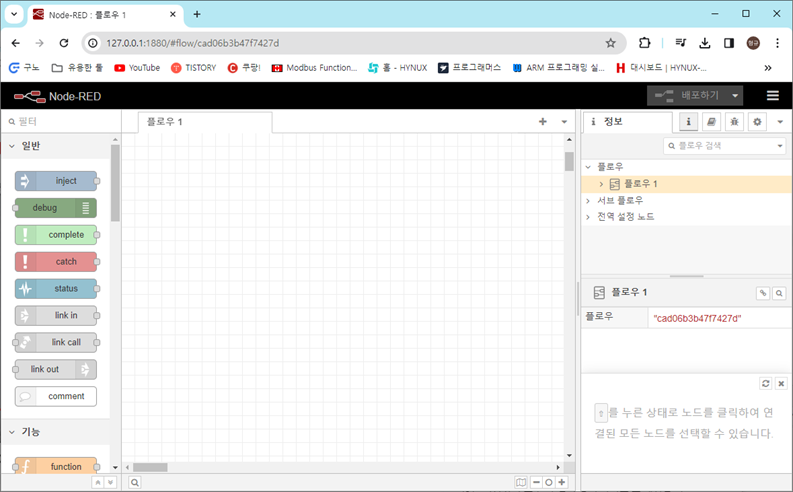Zoom out the workspace
Viewport: 793px width, 492px height.
[536, 482]
